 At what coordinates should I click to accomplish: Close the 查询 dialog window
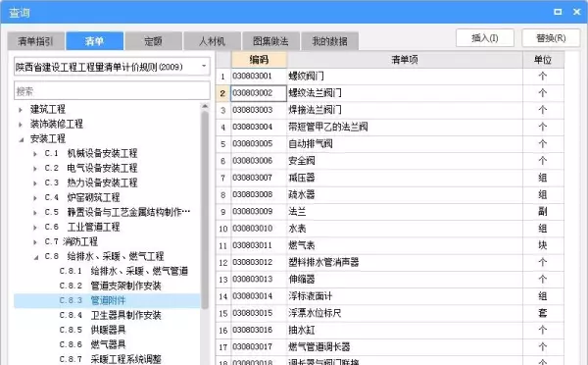577,12
